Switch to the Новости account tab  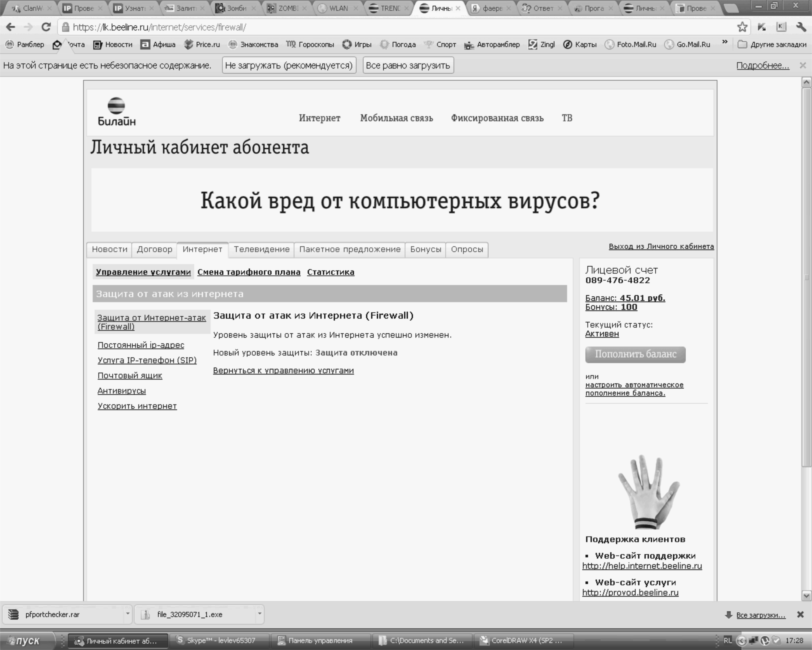coord(110,250)
